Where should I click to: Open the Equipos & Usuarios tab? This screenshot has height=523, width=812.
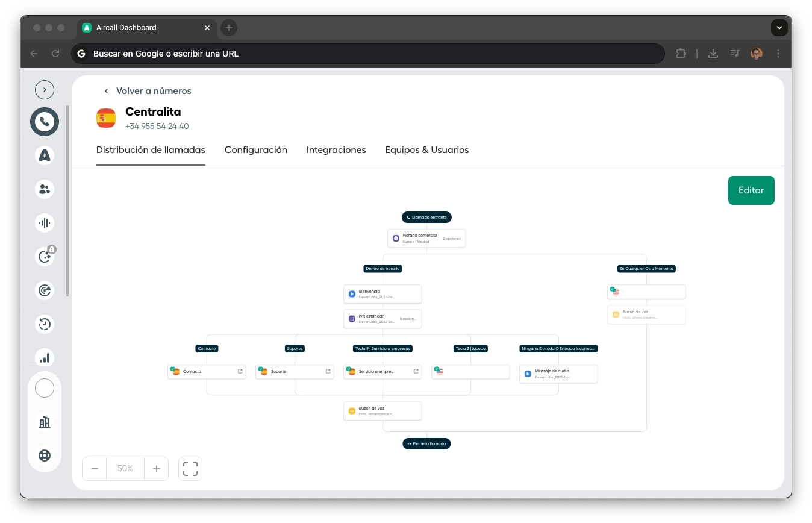[427, 149]
